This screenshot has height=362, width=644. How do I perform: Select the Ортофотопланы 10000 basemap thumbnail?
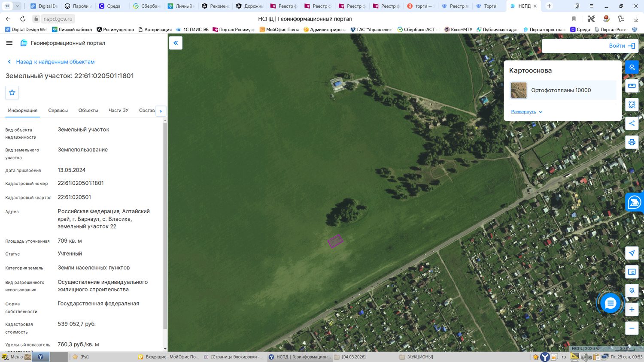pos(519,90)
